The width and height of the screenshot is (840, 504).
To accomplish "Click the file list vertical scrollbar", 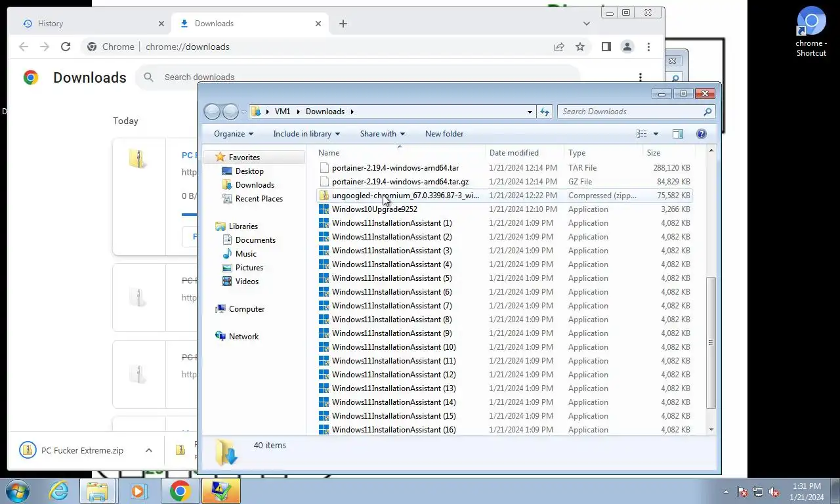I will pos(711,342).
